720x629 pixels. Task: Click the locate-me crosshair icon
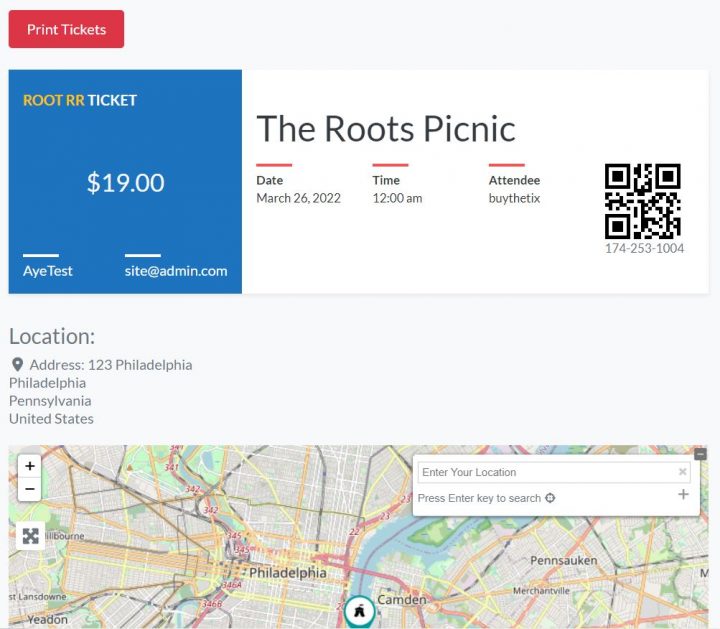coord(550,498)
